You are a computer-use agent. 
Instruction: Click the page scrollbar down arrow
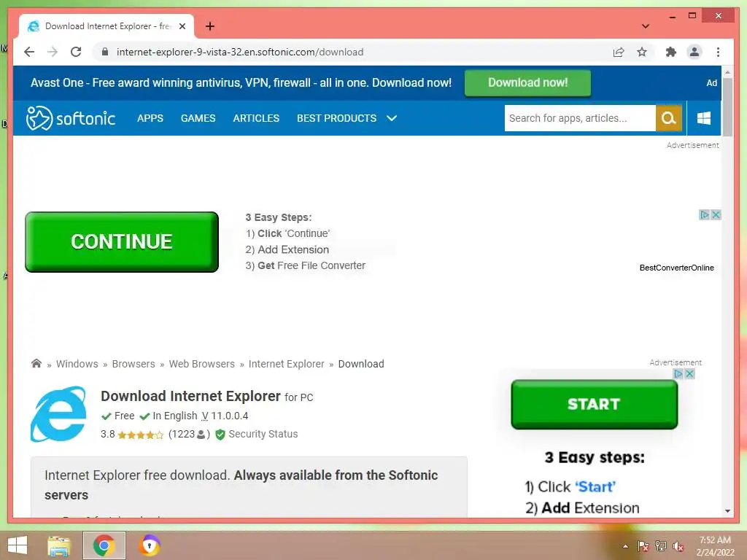pos(727,511)
